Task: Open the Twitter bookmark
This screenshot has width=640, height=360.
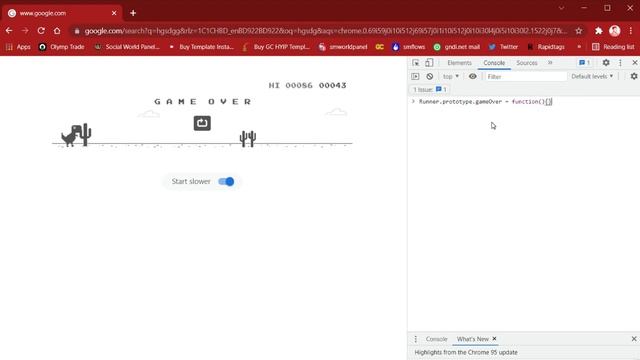Action: click(503, 47)
